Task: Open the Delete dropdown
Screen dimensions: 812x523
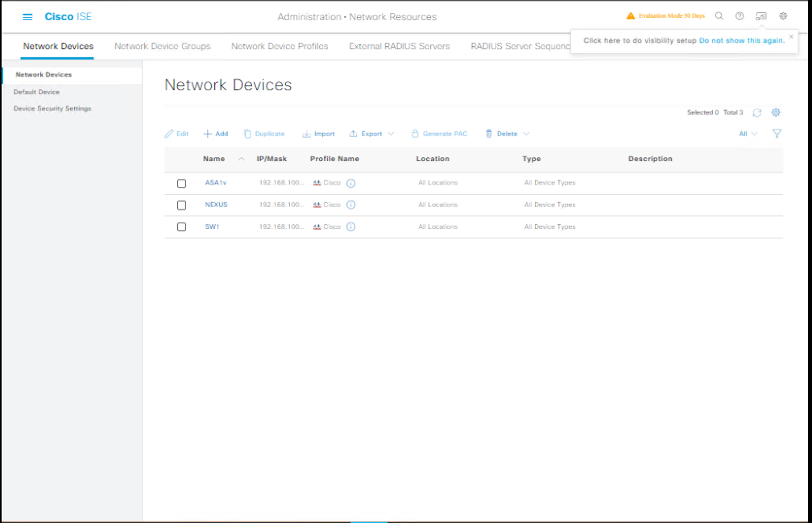Action: [507, 134]
